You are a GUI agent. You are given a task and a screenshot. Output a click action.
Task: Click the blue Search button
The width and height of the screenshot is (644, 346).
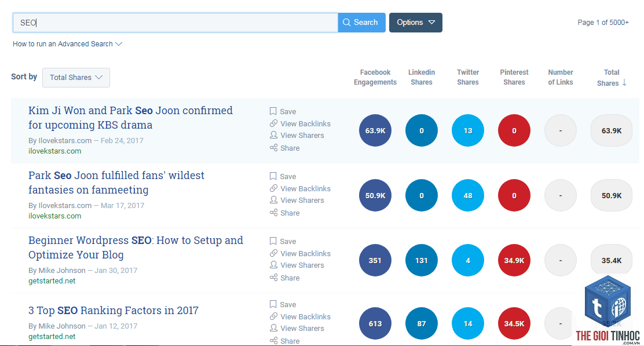[x=361, y=23]
